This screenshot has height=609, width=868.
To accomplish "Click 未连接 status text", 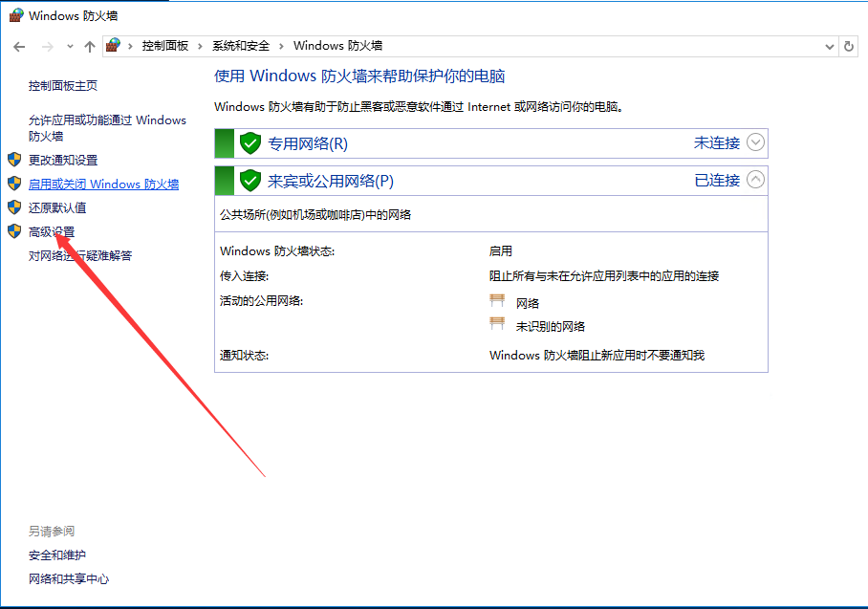I will pyautogui.click(x=717, y=142).
